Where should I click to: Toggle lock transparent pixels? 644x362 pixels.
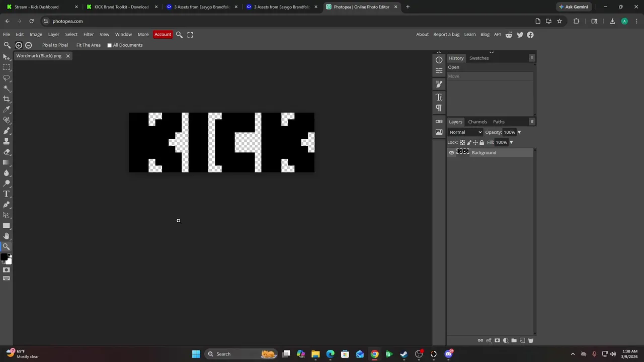[x=462, y=142]
